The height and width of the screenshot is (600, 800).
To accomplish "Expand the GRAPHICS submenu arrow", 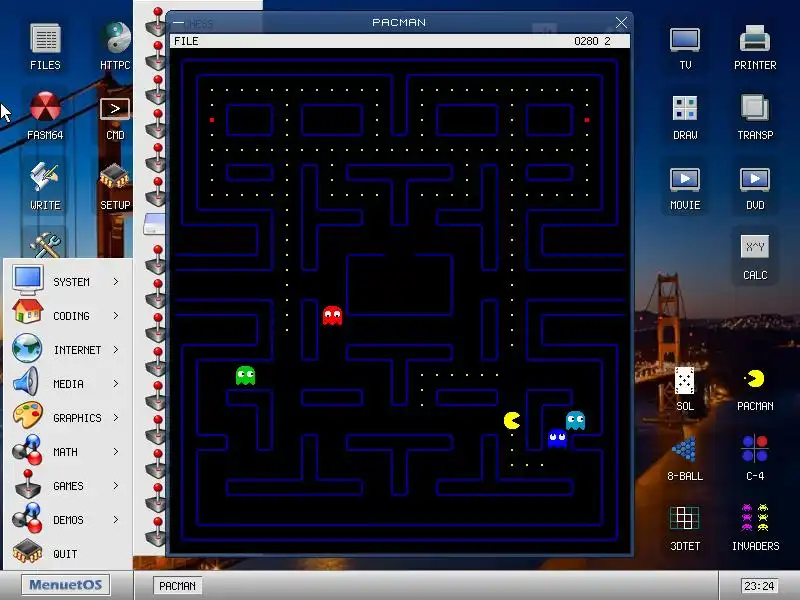I will [x=116, y=418].
